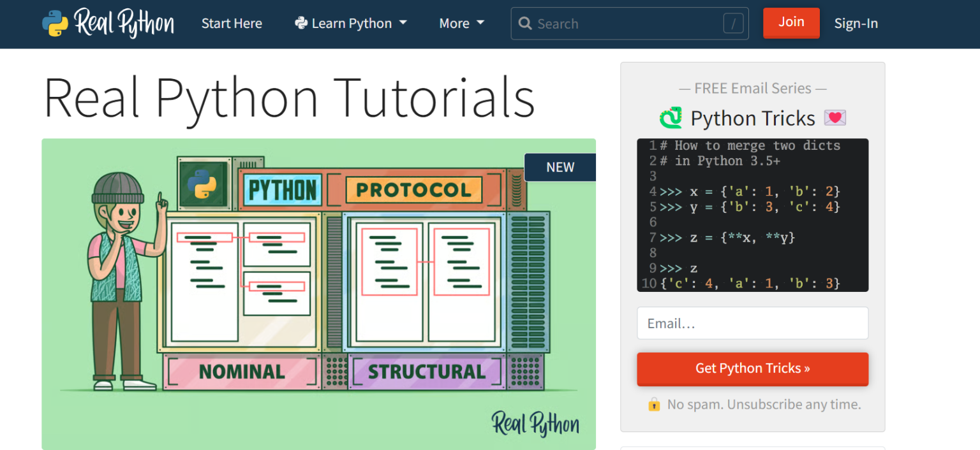Screen dimensions: 980x450
Task: Open the Start Here menu item
Action: click(x=232, y=24)
